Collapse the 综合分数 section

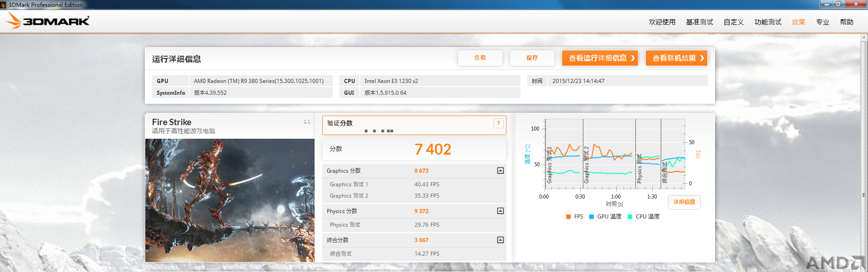500,240
